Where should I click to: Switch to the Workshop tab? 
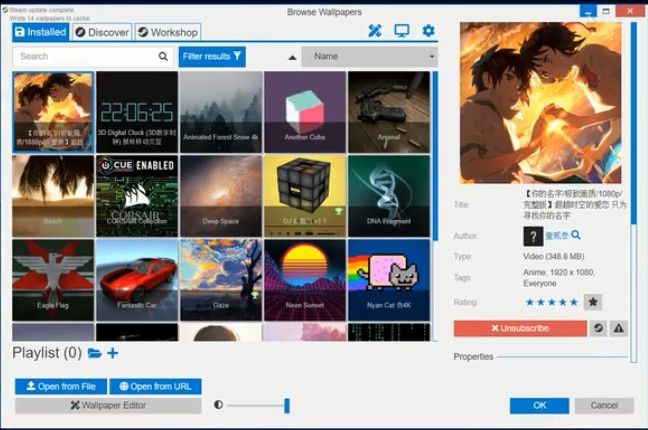pos(168,32)
